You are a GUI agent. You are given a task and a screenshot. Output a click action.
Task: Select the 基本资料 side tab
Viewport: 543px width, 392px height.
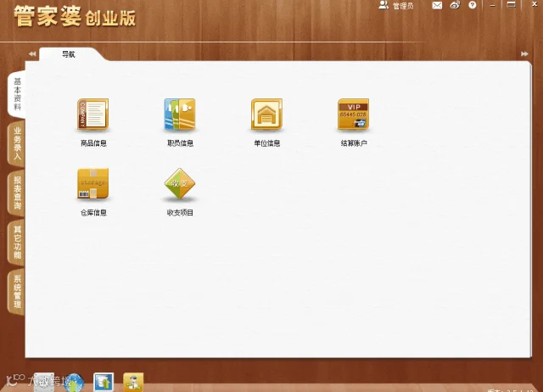click(17, 94)
